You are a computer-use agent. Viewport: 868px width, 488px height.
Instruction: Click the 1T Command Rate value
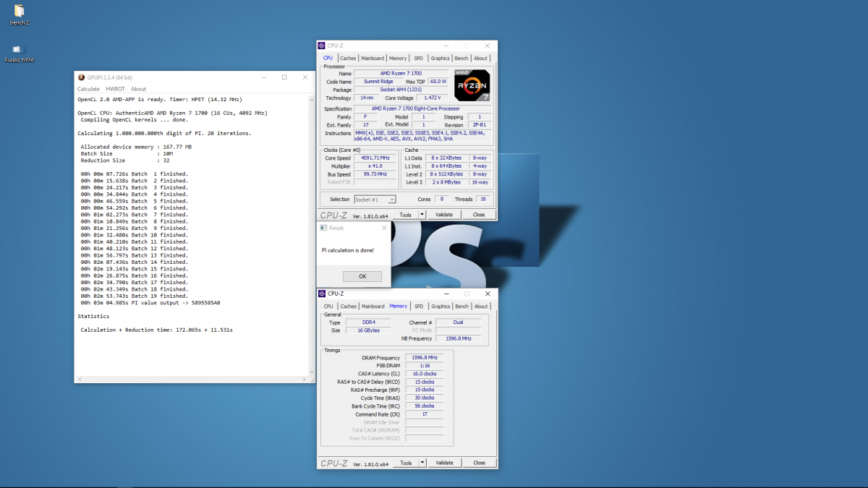[x=425, y=414]
